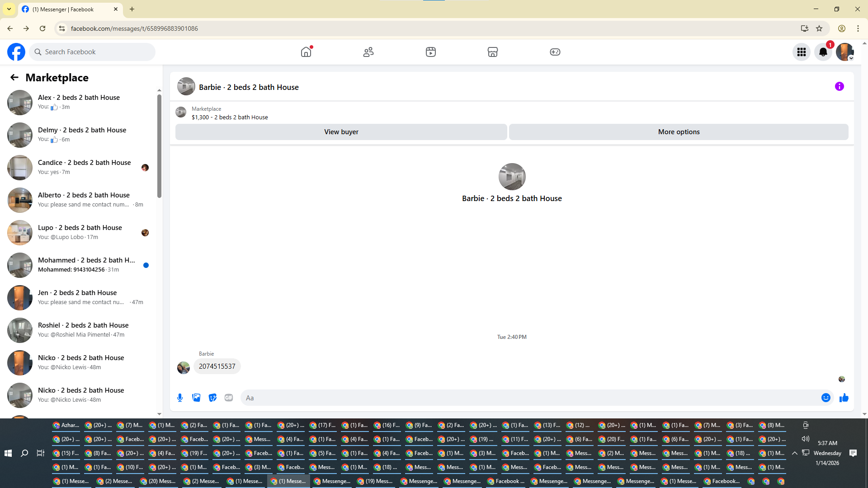This screenshot has width=868, height=488.
Task: Open More options for listing
Action: (x=678, y=132)
